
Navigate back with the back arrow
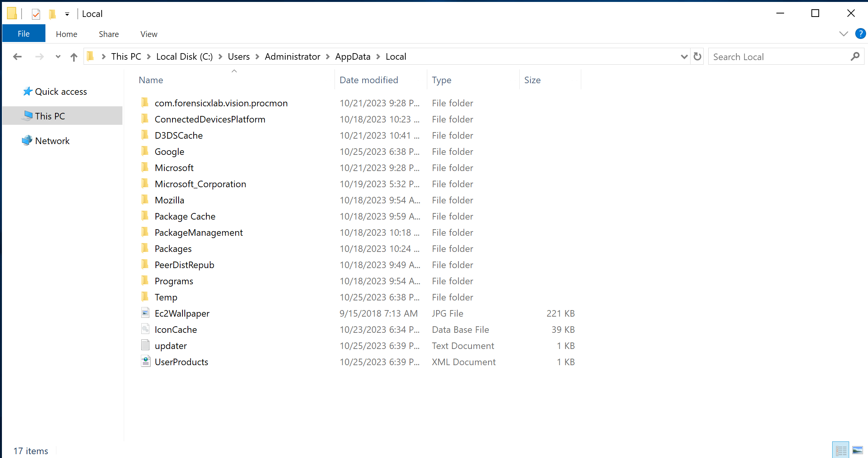pyautogui.click(x=17, y=57)
